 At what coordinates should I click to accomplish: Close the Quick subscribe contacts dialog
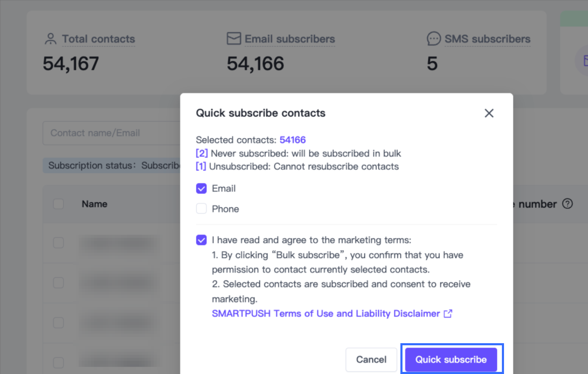[x=489, y=113]
